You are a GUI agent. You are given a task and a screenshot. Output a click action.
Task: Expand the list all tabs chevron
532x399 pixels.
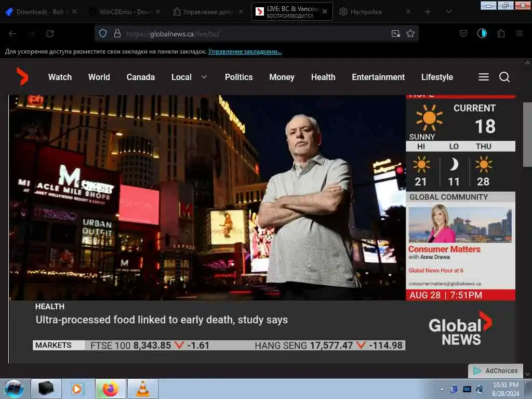[x=448, y=12]
